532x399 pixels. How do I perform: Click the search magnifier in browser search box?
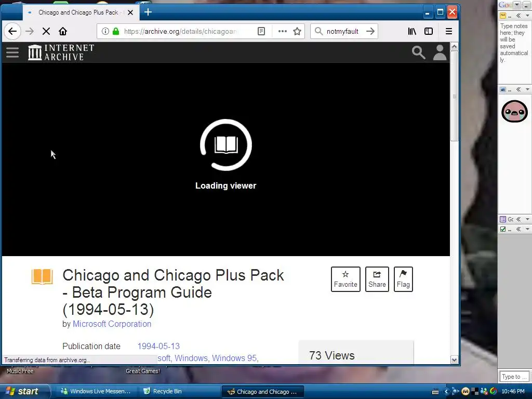coord(318,31)
